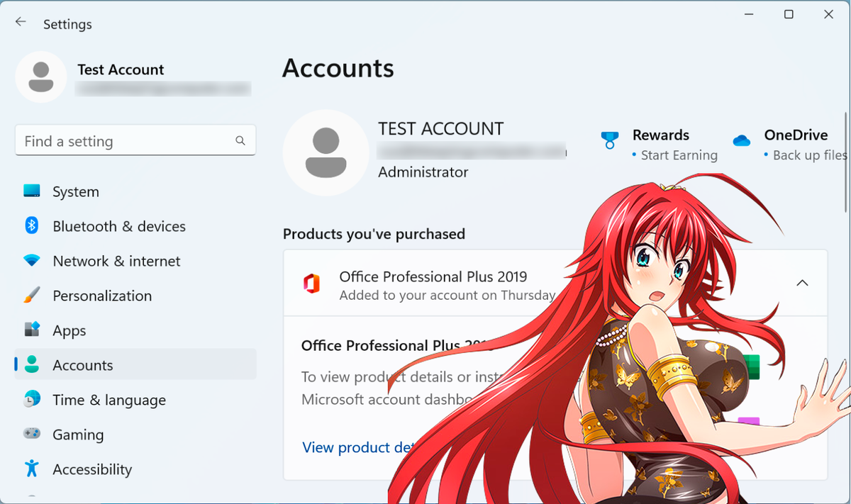Click the vertical scrollbar on right

pos(845,162)
